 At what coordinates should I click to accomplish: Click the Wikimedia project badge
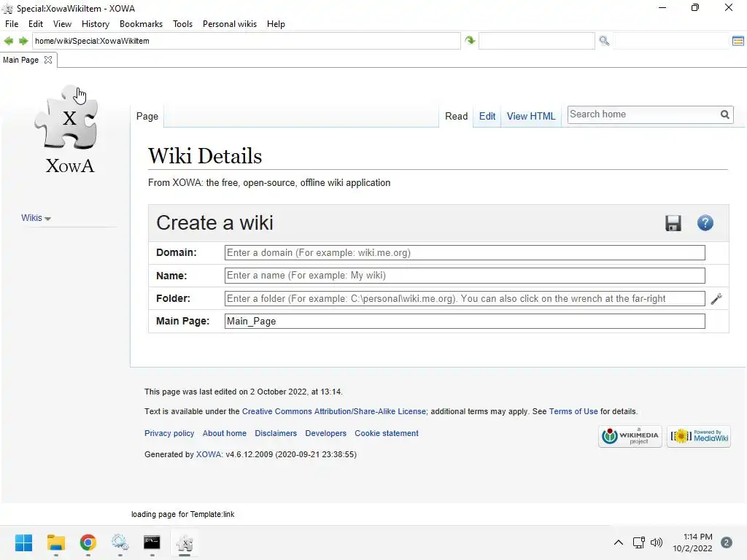630,436
